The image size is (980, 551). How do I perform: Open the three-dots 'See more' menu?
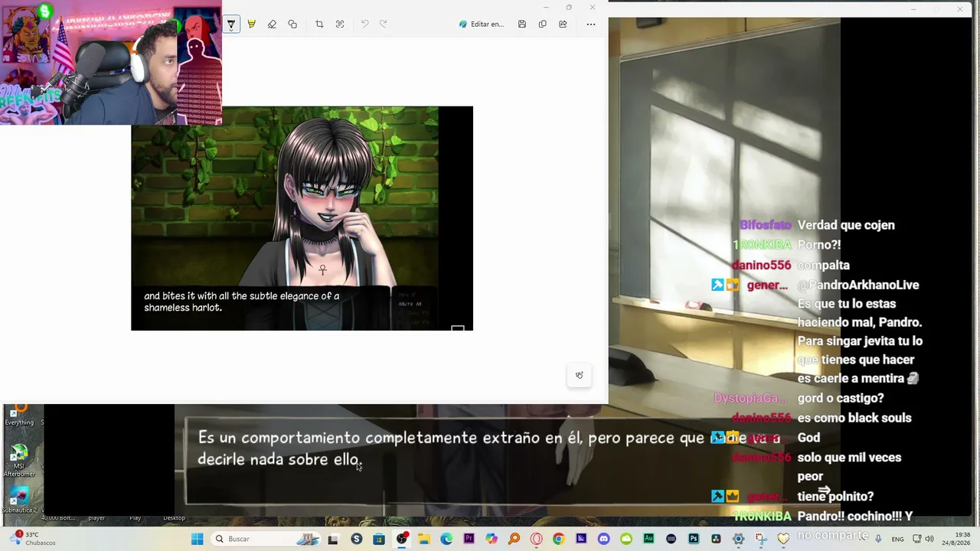click(x=591, y=24)
